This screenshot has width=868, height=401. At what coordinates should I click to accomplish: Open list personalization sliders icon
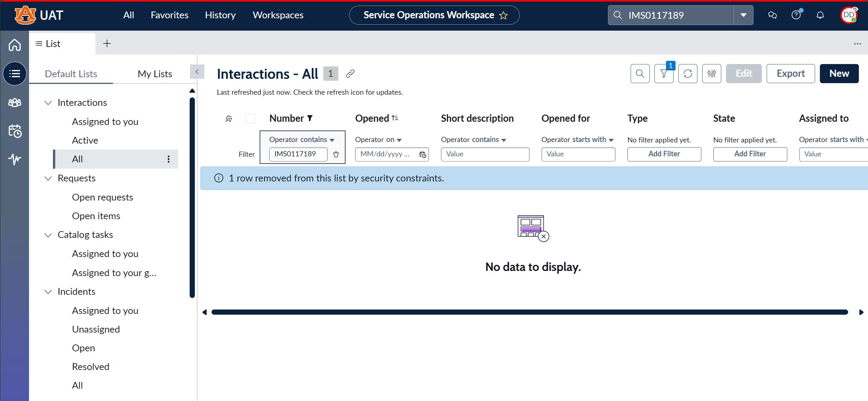coord(712,74)
